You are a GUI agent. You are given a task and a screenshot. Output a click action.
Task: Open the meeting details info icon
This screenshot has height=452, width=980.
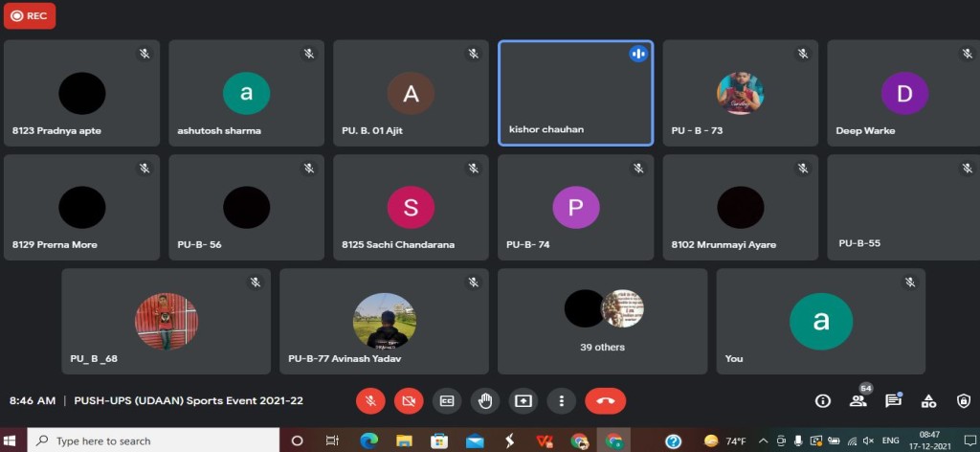[x=823, y=400]
